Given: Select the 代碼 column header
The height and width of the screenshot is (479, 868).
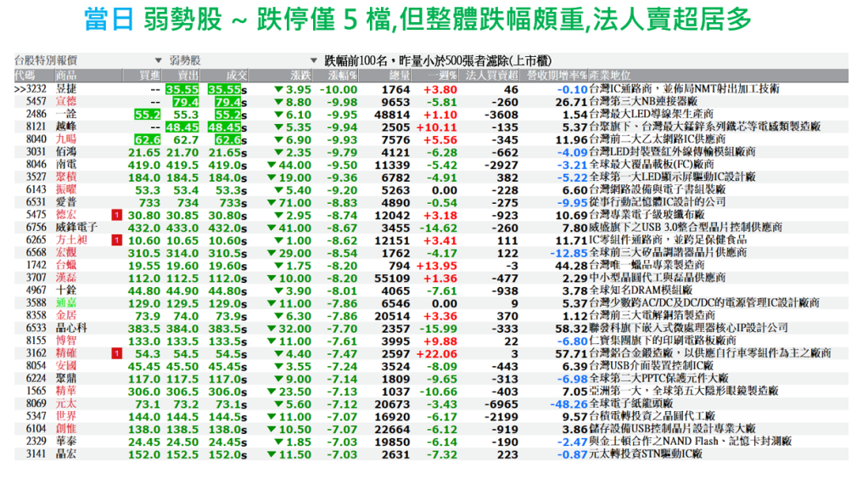Looking at the screenshot, I should click(24, 76).
